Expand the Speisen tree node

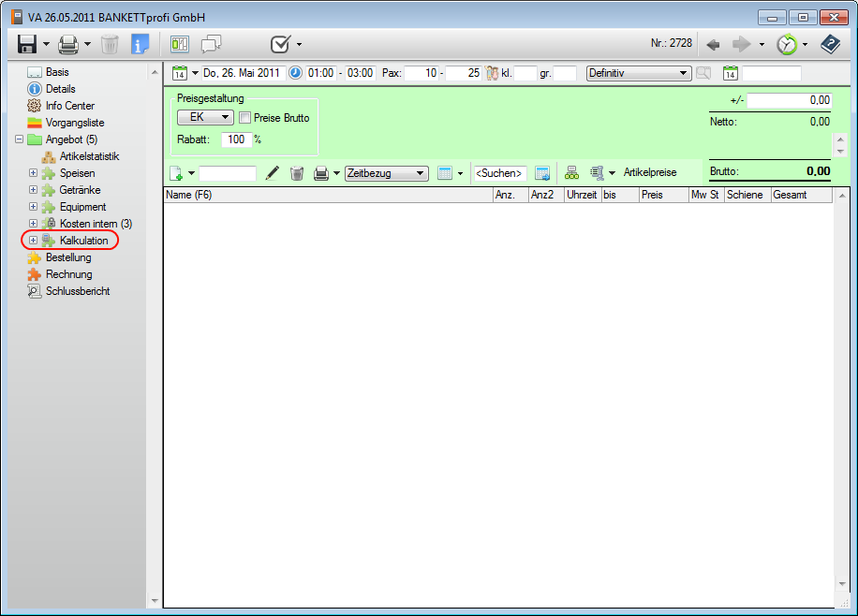[34, 173]
